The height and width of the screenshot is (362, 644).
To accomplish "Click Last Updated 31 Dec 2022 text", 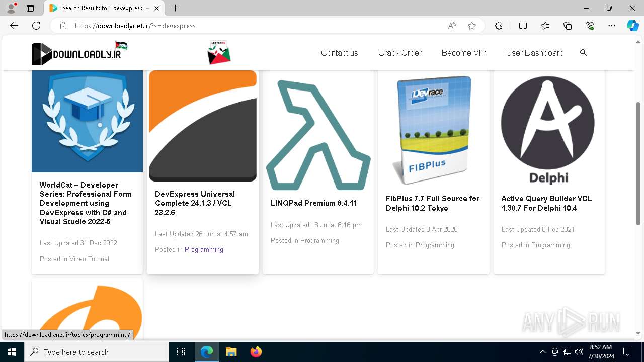I will pyautogui.click(x=78, y=243).
